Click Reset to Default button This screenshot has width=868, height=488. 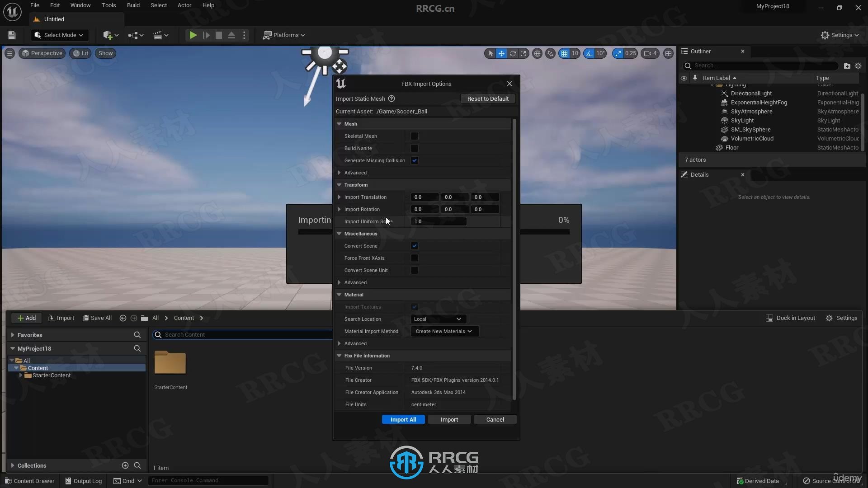pos(488,99)
